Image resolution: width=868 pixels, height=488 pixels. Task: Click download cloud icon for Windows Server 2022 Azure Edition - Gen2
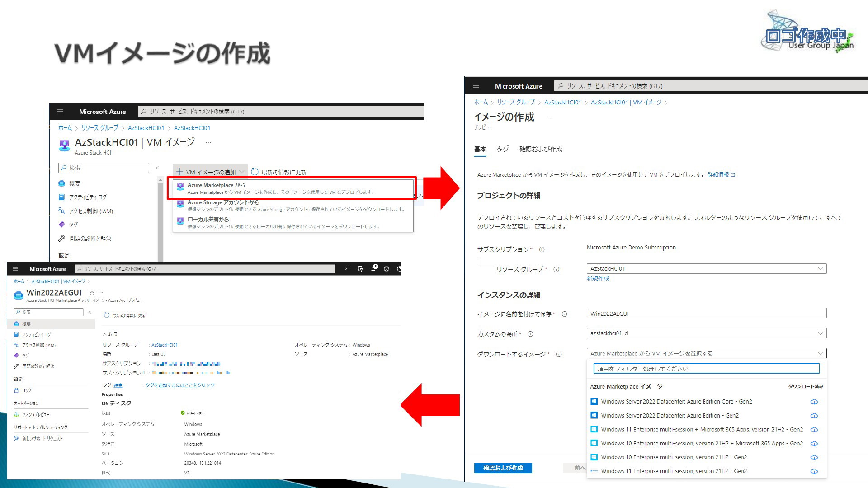(814, 416)
